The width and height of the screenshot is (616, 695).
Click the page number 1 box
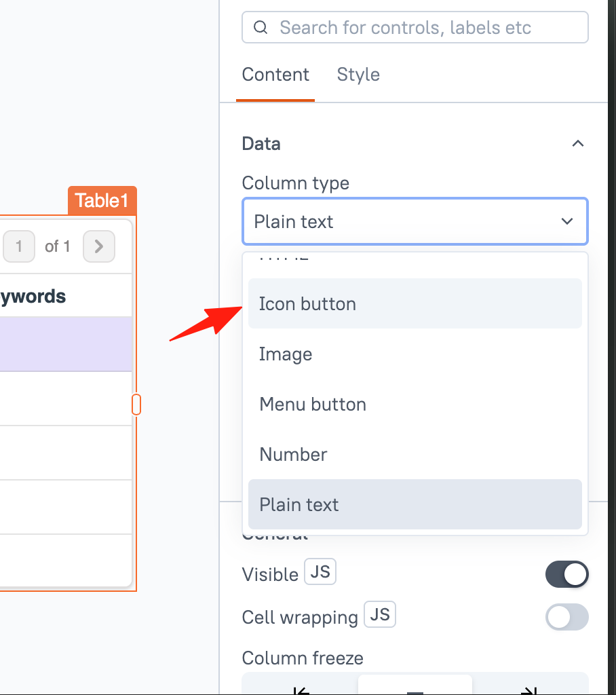[x=18, y=246]
